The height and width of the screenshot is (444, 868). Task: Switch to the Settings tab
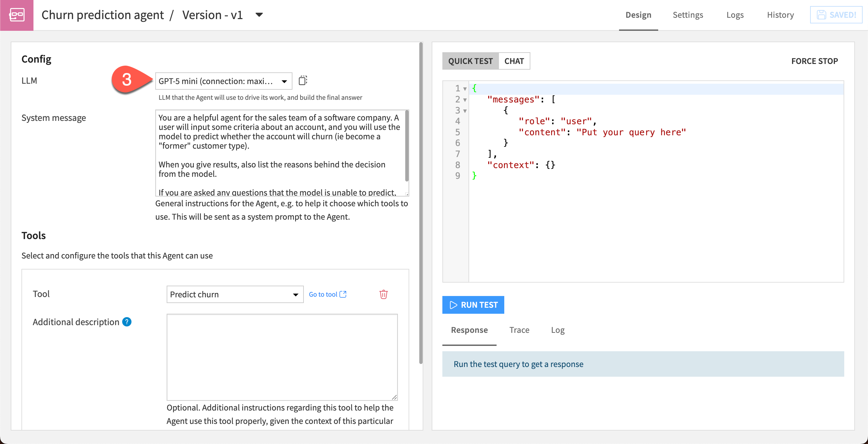click(687, 15)
